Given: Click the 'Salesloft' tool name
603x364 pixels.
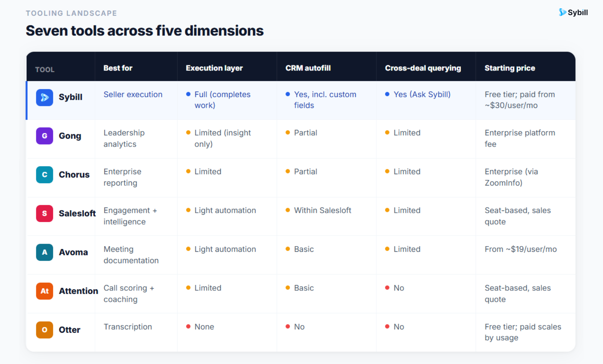Looking at the screenshot, I should pos(77,213).
